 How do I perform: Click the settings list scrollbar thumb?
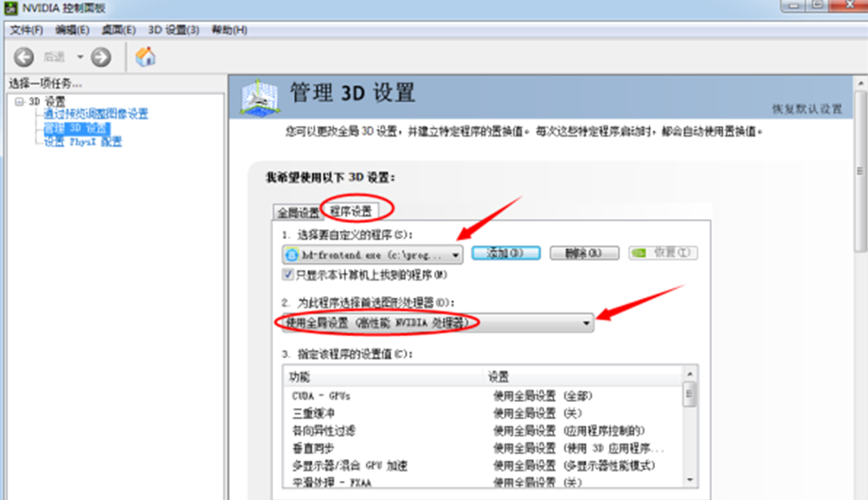coord(689,396)
